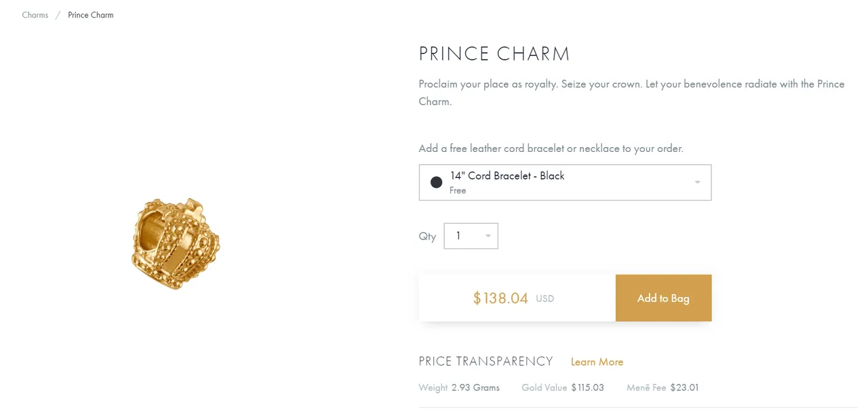Click the cord bracelet selector's down arrow
868x409 pixels.
tap(697, 182)
